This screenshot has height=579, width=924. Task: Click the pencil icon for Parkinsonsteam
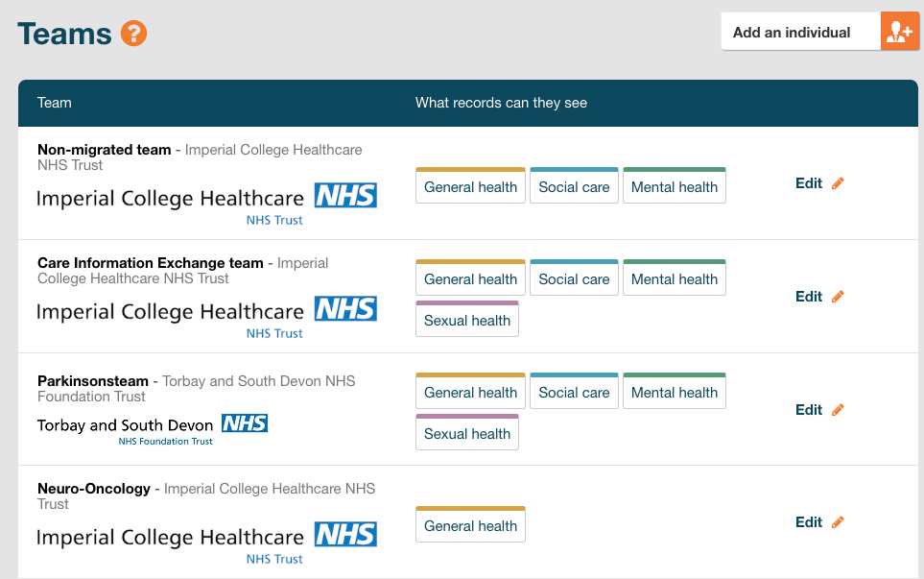pos(838,409)
